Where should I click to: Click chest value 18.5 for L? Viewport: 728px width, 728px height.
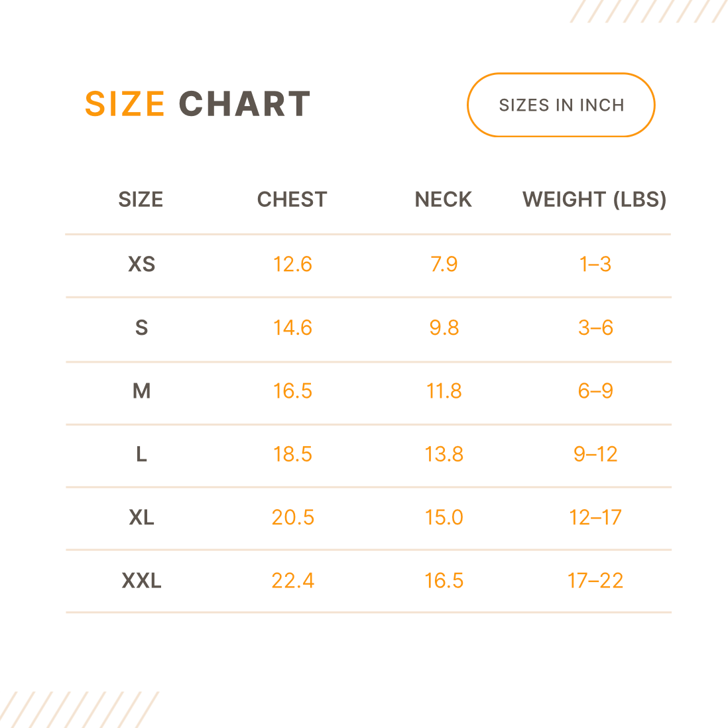pos(292,454)
